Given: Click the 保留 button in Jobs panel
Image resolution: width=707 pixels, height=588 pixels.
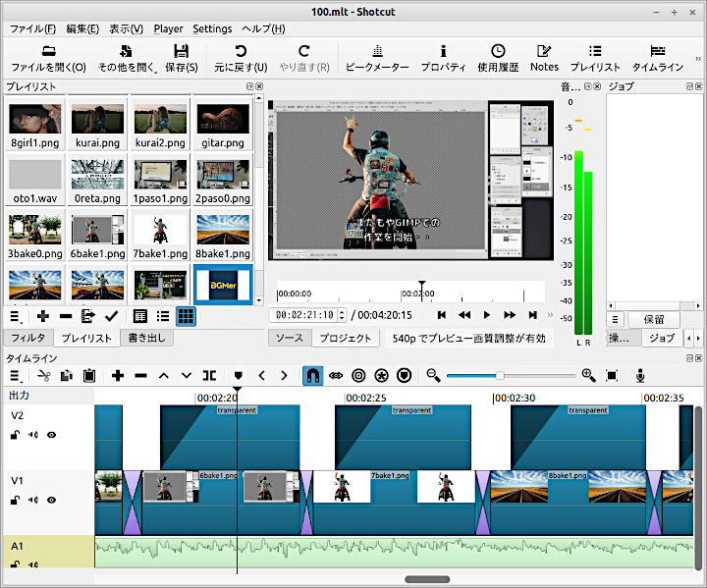Looking at the screenshot, I should tap(654, 319).
